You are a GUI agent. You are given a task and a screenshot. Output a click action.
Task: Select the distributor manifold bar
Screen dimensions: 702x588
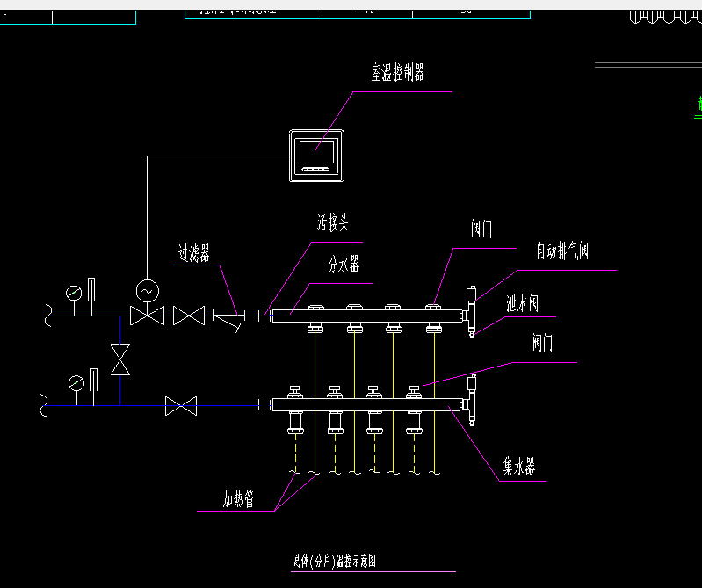coord(366,316)
